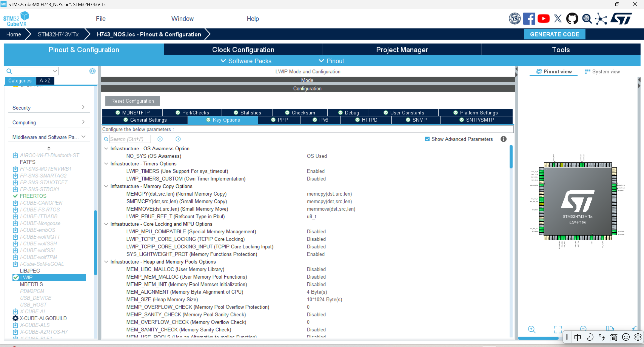Collapse the OS Awarness Option section

tap(106, 149)
